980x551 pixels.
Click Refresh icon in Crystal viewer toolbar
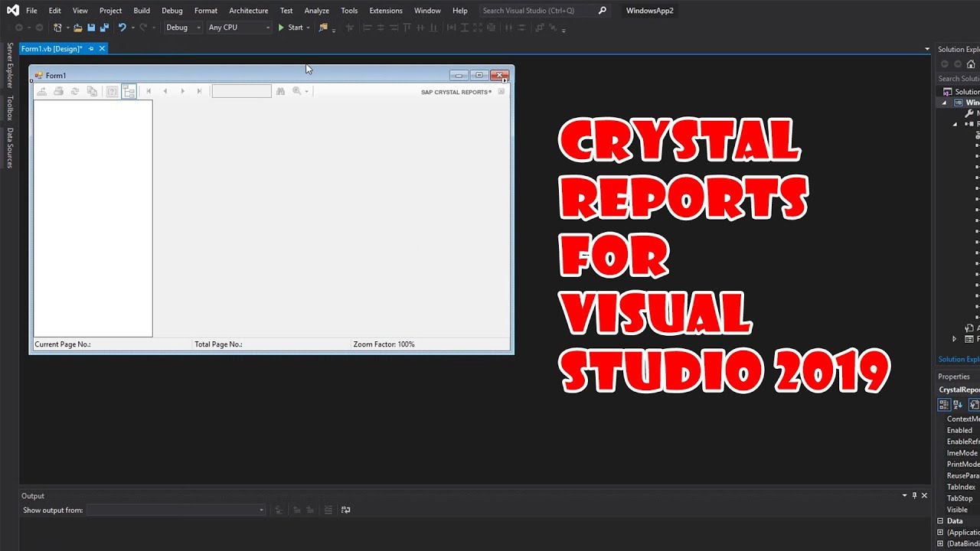[x=75, y=91]
